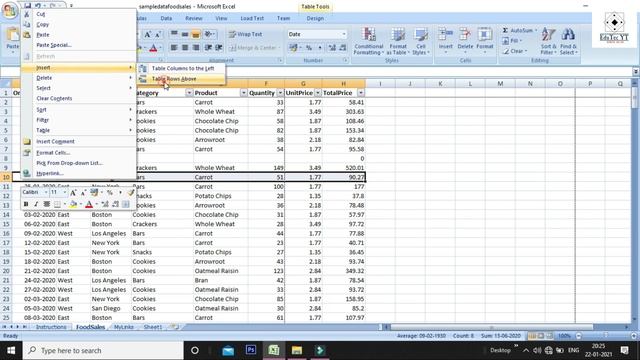Open the View ribbon tab
The width and height of the screenshot is (640, 360).
coord(221,18)
